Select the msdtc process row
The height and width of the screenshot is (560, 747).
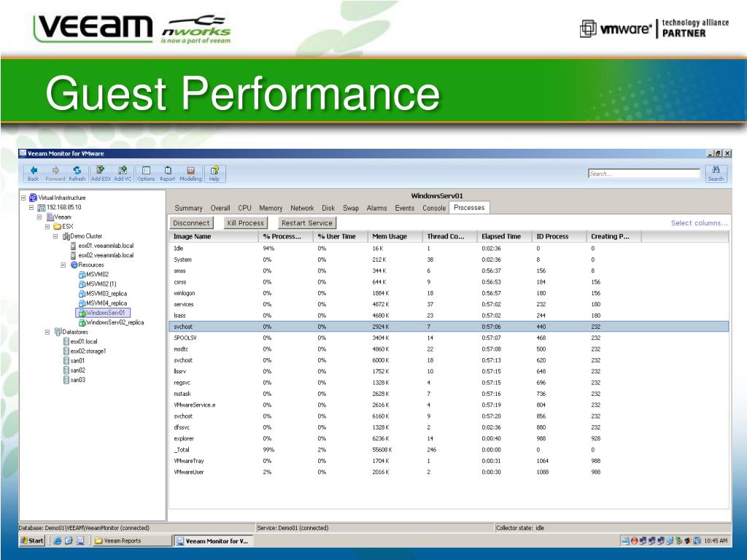click(449, 349)
